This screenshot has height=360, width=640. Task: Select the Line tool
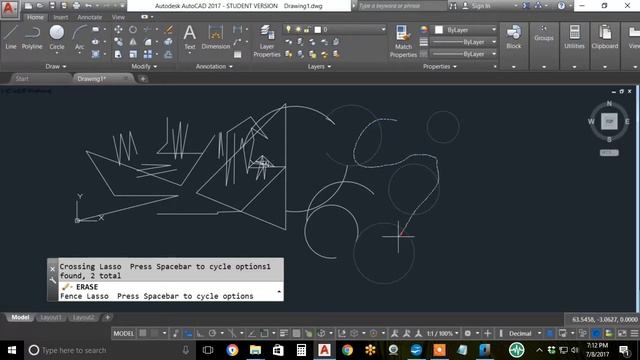tap(11, 37)
